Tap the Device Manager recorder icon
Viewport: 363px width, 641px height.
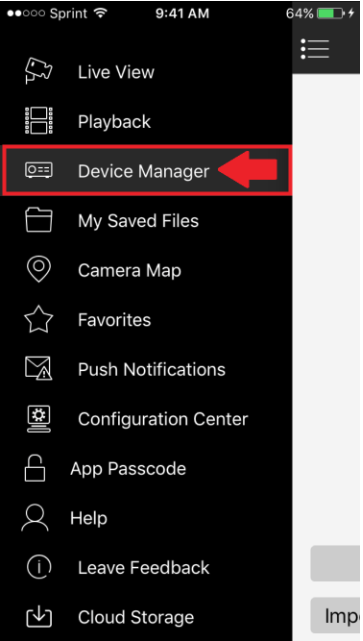[38, 170]
